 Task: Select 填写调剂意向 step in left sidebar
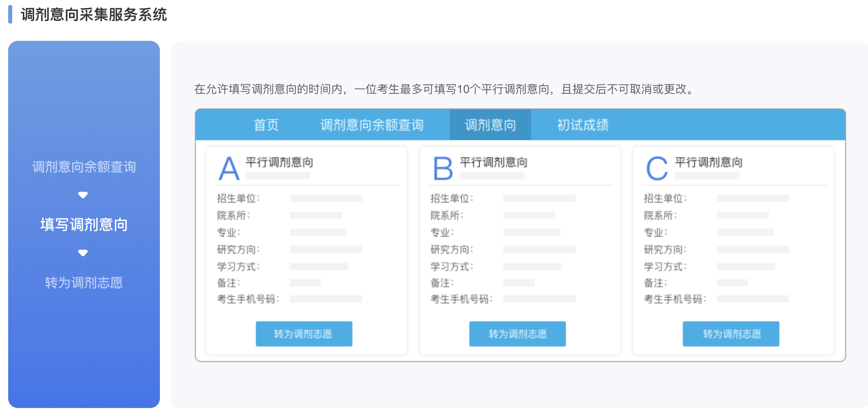(x=84, y=224)
